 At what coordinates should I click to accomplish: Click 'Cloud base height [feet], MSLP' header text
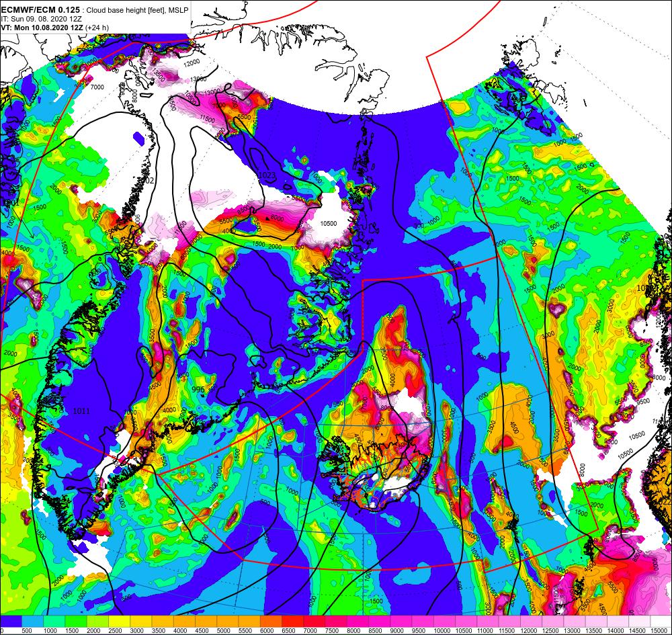pyautogui.click(x=137, y=10)
